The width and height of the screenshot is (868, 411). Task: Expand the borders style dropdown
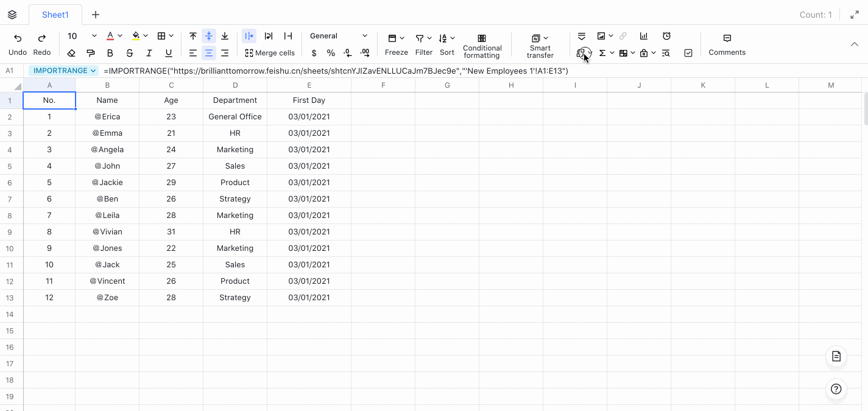[x=172, y=35]
